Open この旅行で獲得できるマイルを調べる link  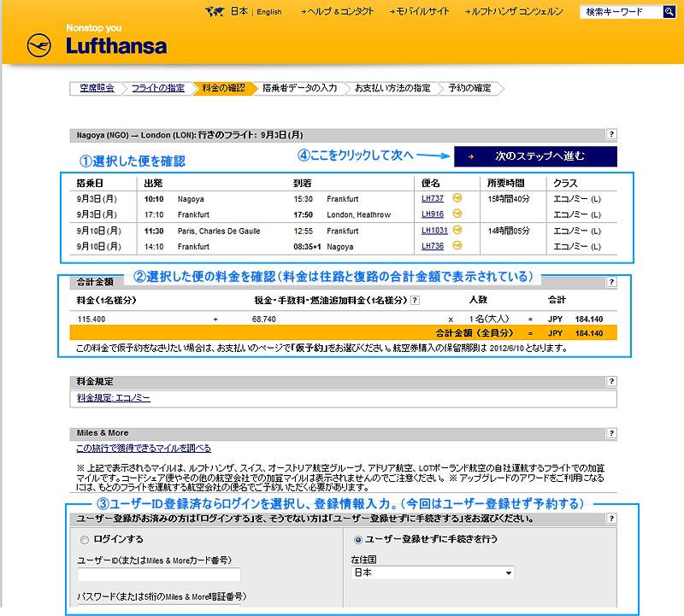(x=144, y=449)
